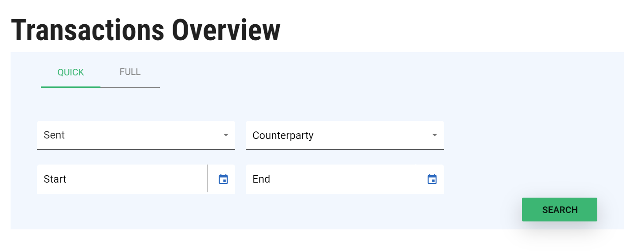Switch to the FULL search tab
The height and width of the screenshot is (251, 644).
(130, 72)
